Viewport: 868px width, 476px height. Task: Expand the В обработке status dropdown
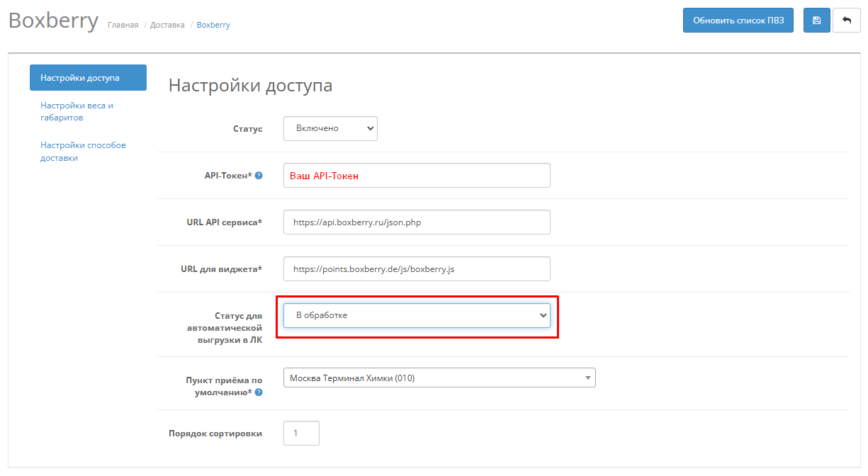pyautogui.click(x=417, y=315)
